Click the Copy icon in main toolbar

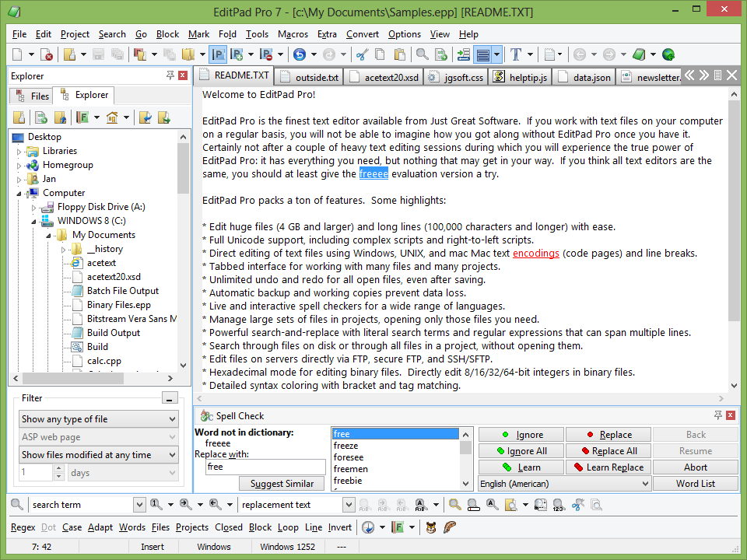click(x=381, y=54)
